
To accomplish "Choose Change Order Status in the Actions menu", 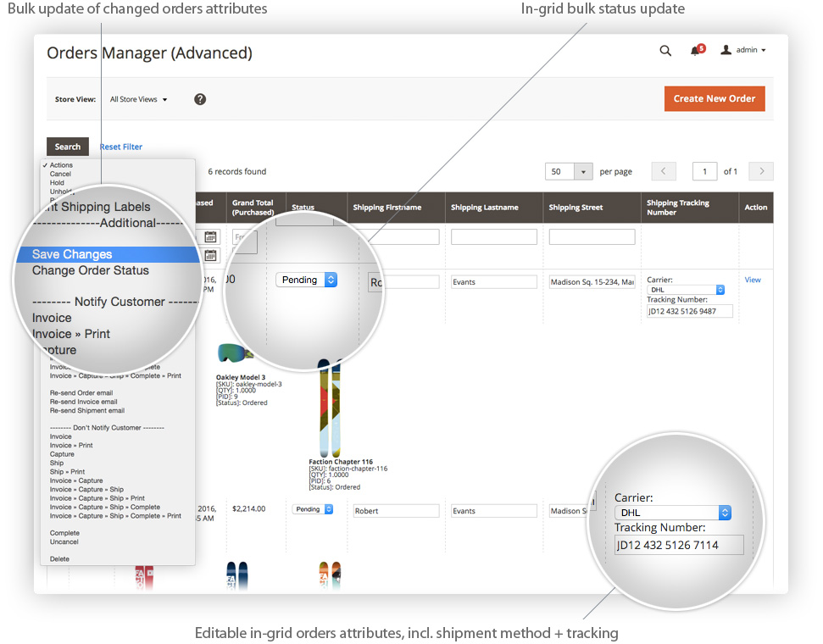I will (x=91, y=270).
